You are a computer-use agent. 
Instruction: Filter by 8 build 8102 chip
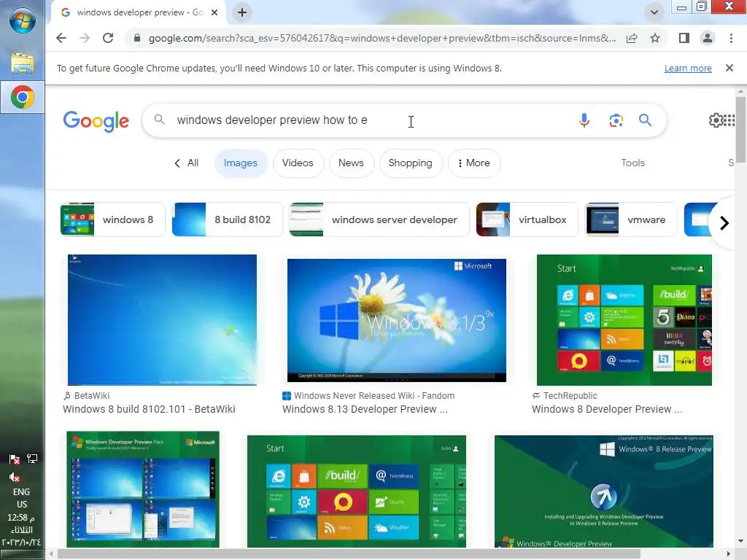(x=227, y=219)
